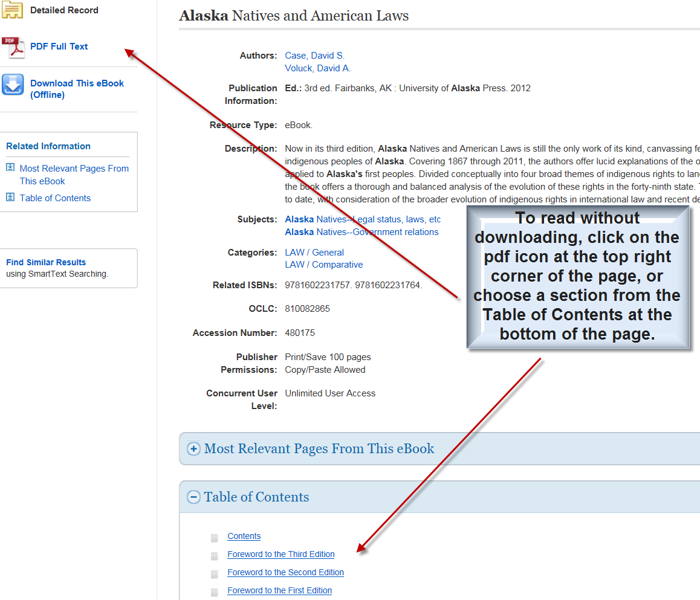Viewport: 700px width, 600px height.
Task: Open Foreword to the First Edition
Action: point(279,590)
